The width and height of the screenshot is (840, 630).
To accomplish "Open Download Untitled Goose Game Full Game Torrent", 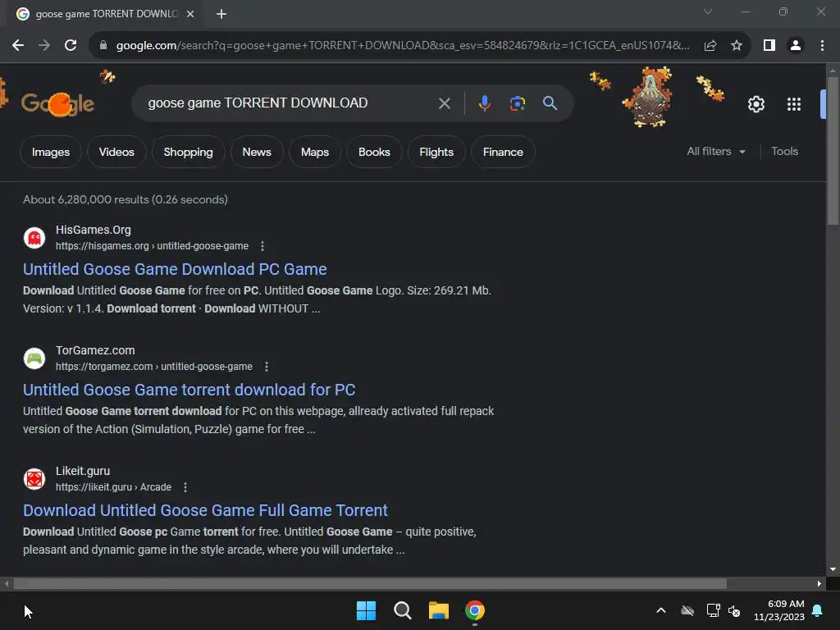I will pyautogui.click(x=205, y=510).
